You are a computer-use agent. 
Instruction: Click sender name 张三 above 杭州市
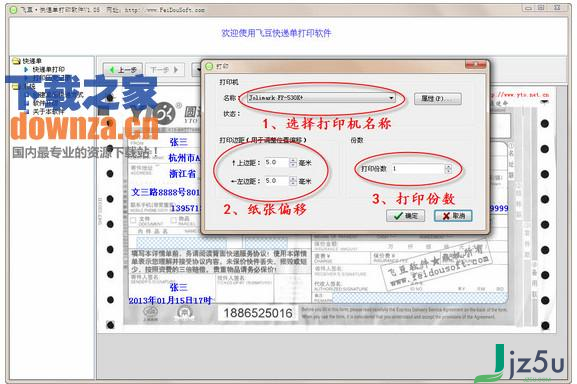[x=178, y=142]
